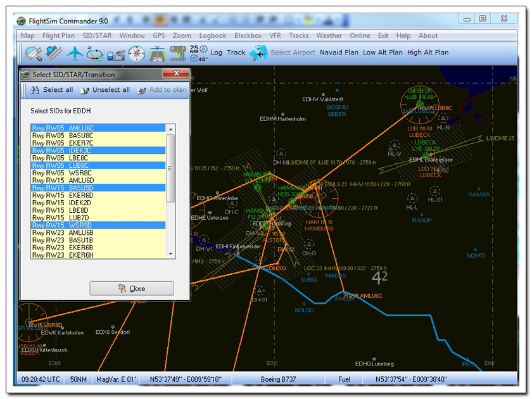Open the VFR menu
The width and height of the screenshot is (532, 399).
[x=275, y=35]
